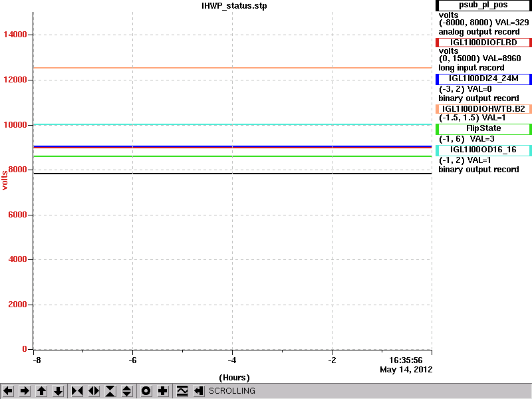Toggle the scroll mode arrow icon
This screenshot has width=532, height=399.
(x=198, y=391)
